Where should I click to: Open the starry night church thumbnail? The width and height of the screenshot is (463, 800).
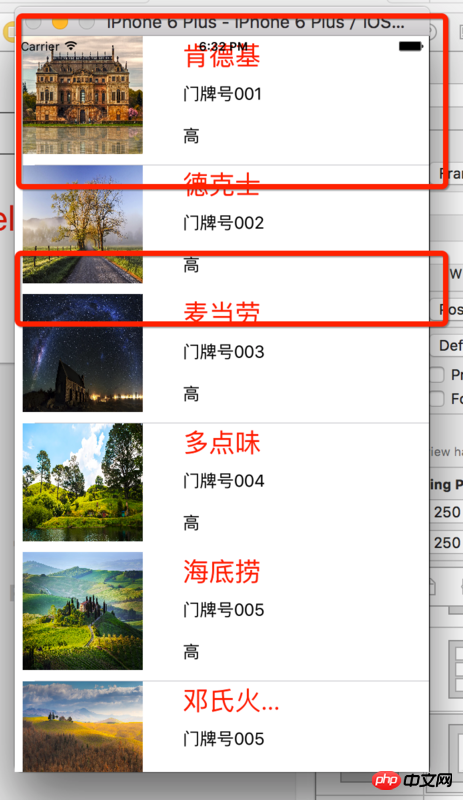tap(83, 353)
